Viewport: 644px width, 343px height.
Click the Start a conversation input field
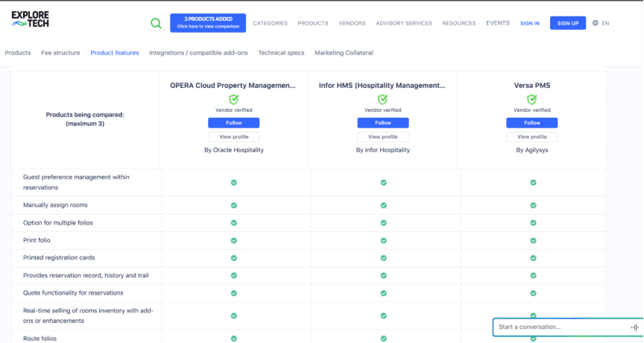tap(559, 327)
